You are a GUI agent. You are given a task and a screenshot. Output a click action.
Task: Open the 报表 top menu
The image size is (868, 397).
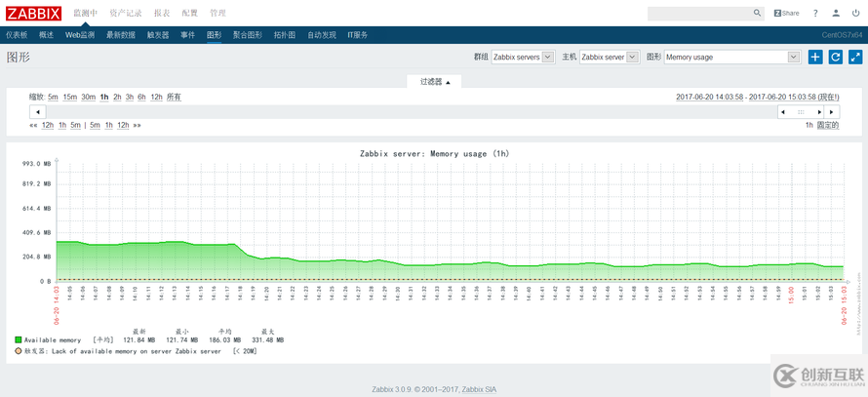click(x=162, y=14)
